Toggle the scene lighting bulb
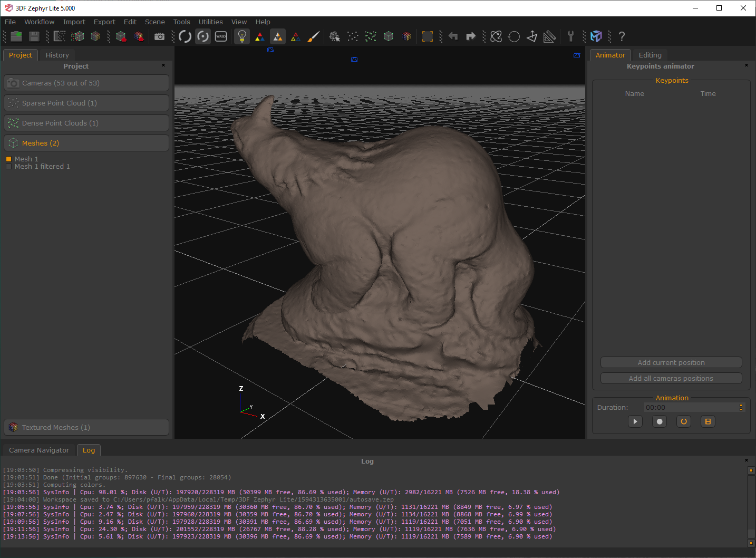Image resolution: width=756 pixels, height=558 pixels. 242,36
